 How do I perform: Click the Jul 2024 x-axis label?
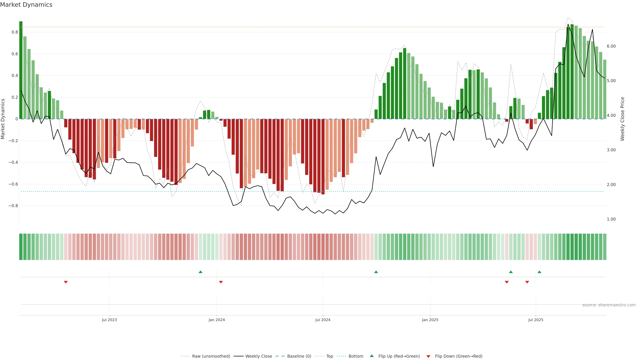click(323, 320)
